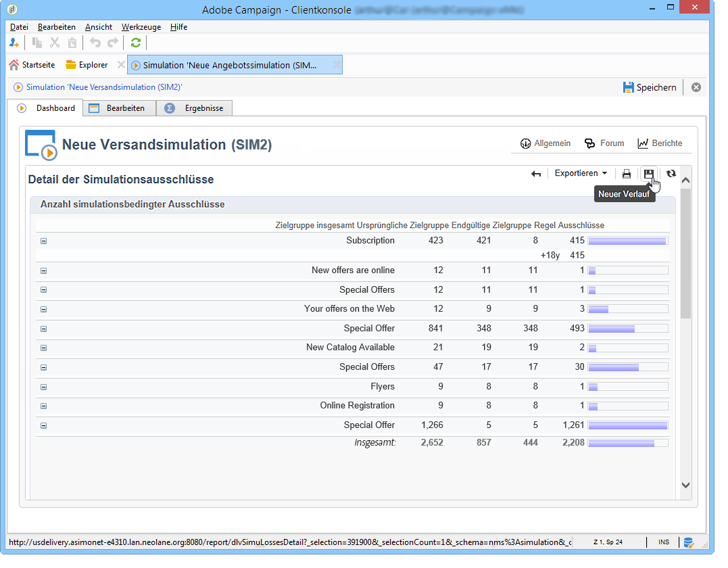Image resolution: width=728 pixels, height=568 pixels.
Task: Open the Werkzeuge menu
Action: click(x=141, y=27)
